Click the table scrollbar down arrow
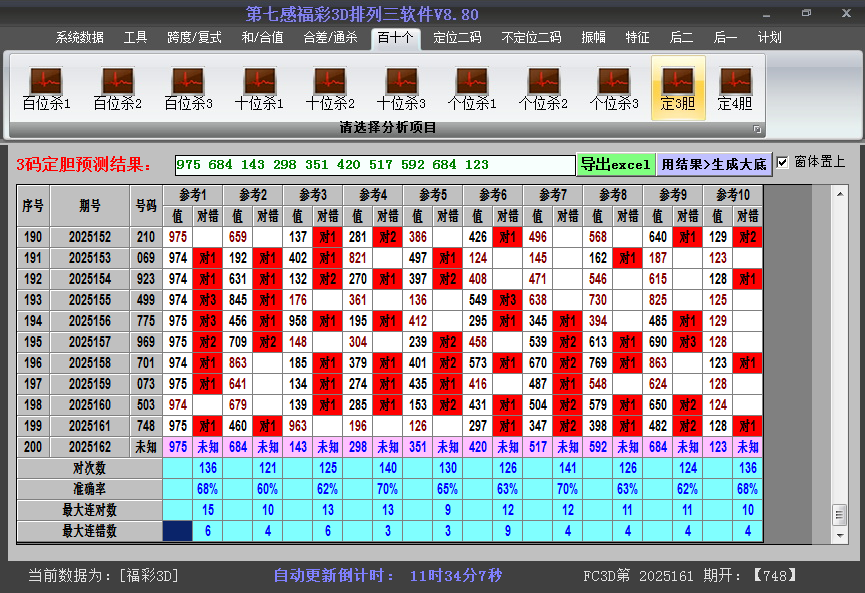Screen dimensions: 865x593 coord(840,535)
